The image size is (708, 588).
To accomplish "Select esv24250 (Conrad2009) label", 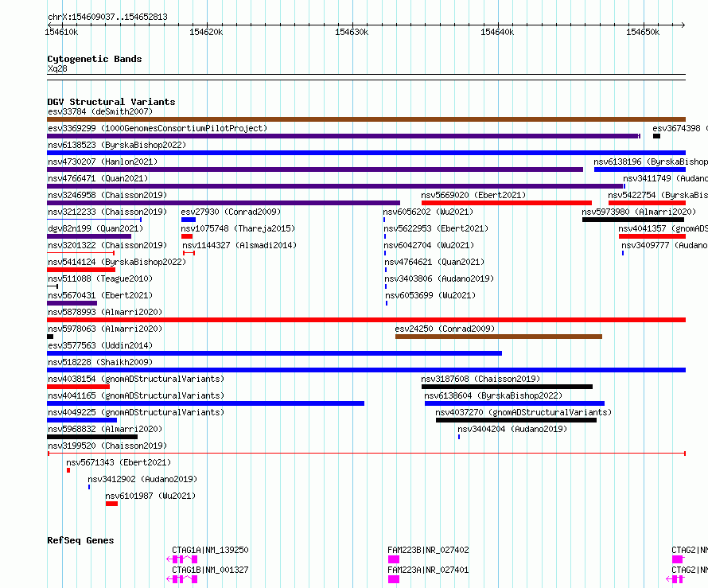I will coord(445,329).
